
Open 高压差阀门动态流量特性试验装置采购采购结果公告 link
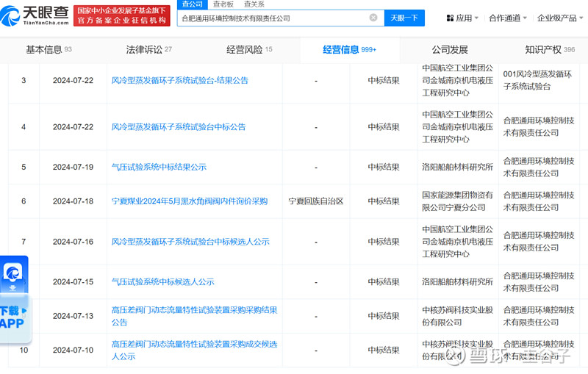click(194, 316)
